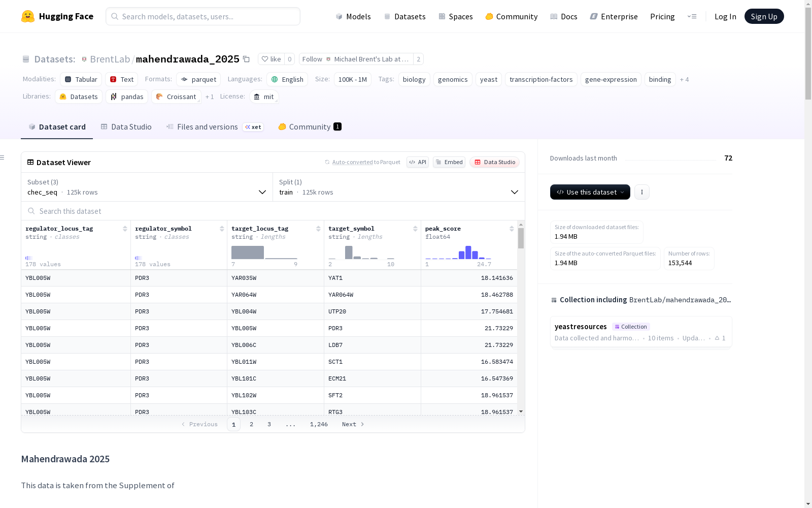Open the navigation overflow menu icon
The image size is (812, 508).
(692, 16)
